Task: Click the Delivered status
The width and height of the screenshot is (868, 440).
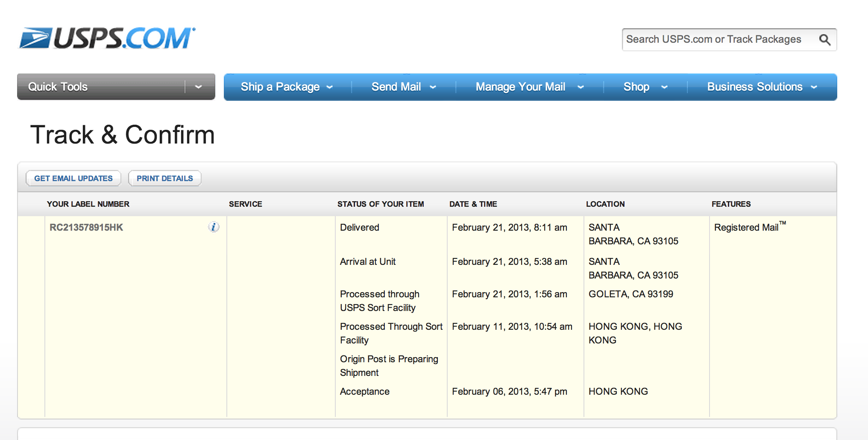Action: (x=360, y=227)
